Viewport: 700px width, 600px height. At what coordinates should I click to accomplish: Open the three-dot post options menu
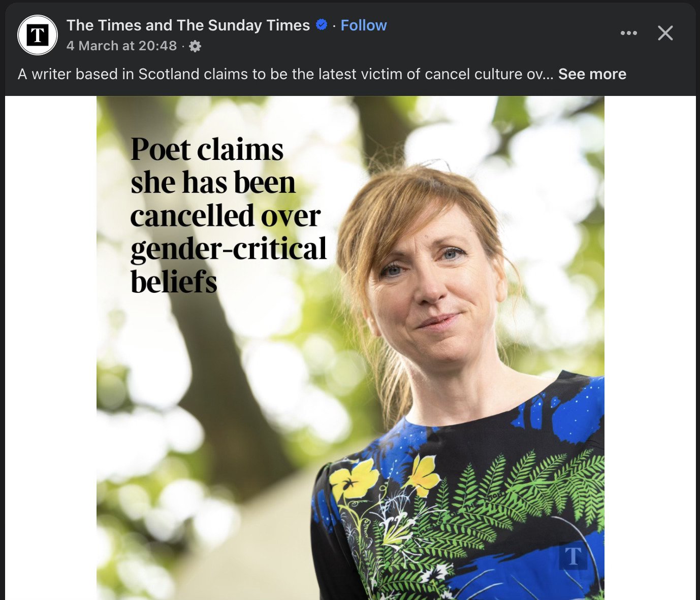[x=628, y=33]
